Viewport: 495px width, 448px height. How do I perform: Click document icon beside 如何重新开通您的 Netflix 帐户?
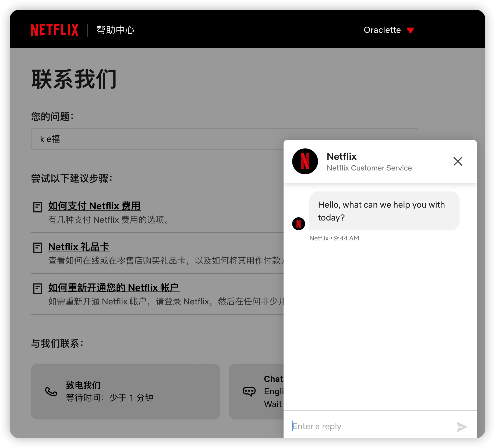[38, 289]
